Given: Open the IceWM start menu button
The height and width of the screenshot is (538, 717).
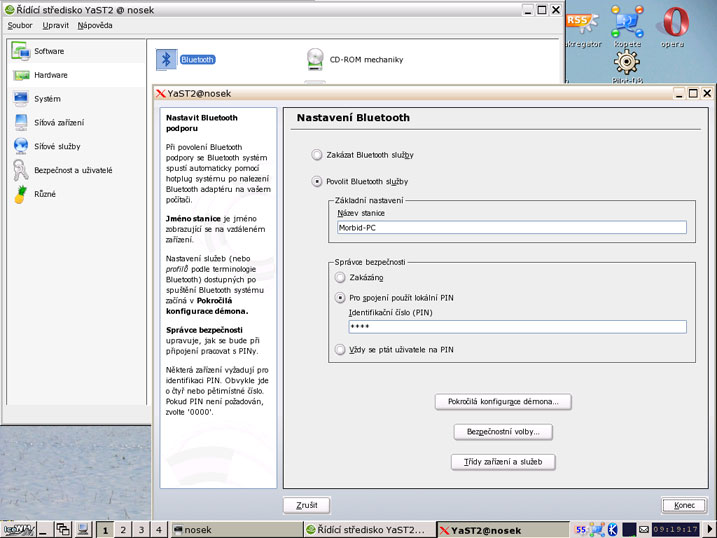Looking at the screenshot, I should click(x=18, y=530).
